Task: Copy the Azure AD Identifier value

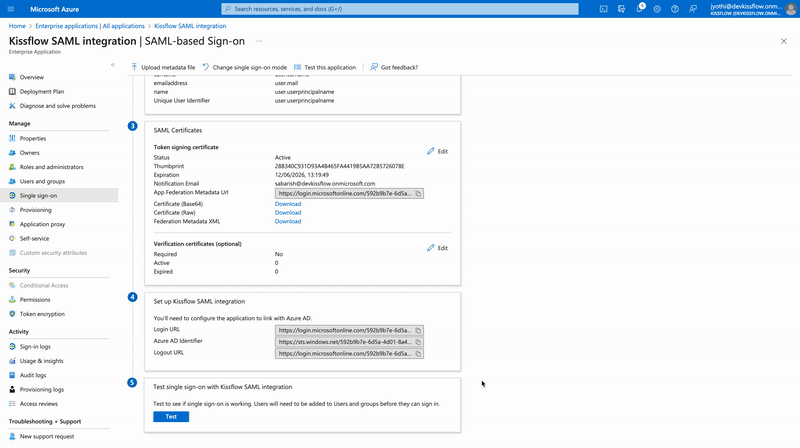Action: pos(418,342)
